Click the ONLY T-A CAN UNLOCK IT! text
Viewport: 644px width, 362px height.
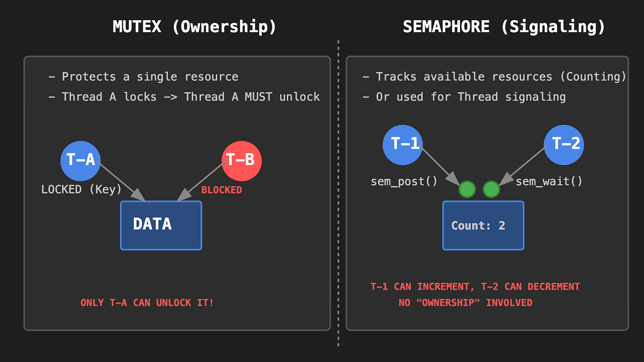point(147,303)
